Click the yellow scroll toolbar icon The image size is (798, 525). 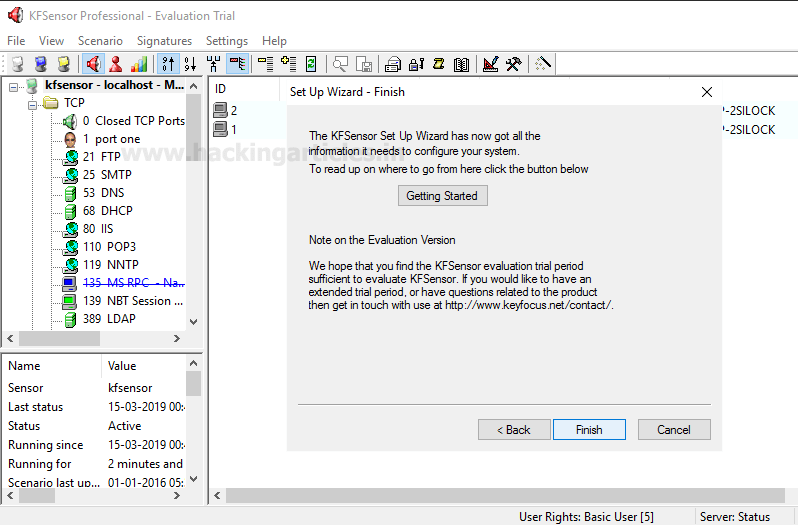tap(438, 64)
